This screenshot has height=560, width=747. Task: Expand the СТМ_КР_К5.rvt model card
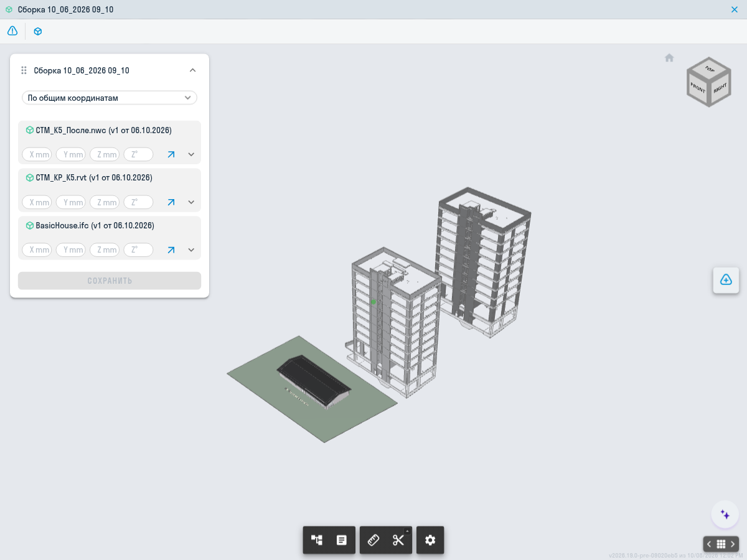pyautogui.click(x=191, y=202)
